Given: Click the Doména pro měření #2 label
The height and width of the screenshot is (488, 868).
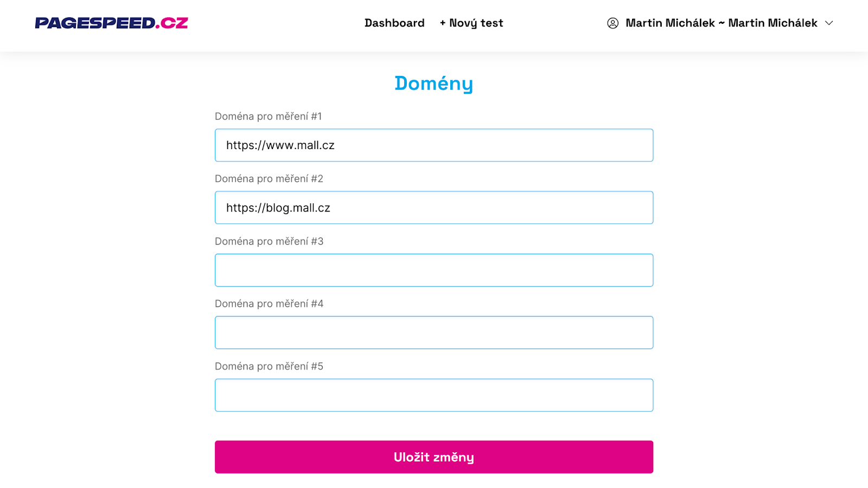Looking at the screenshot, I should click(269, 178).
